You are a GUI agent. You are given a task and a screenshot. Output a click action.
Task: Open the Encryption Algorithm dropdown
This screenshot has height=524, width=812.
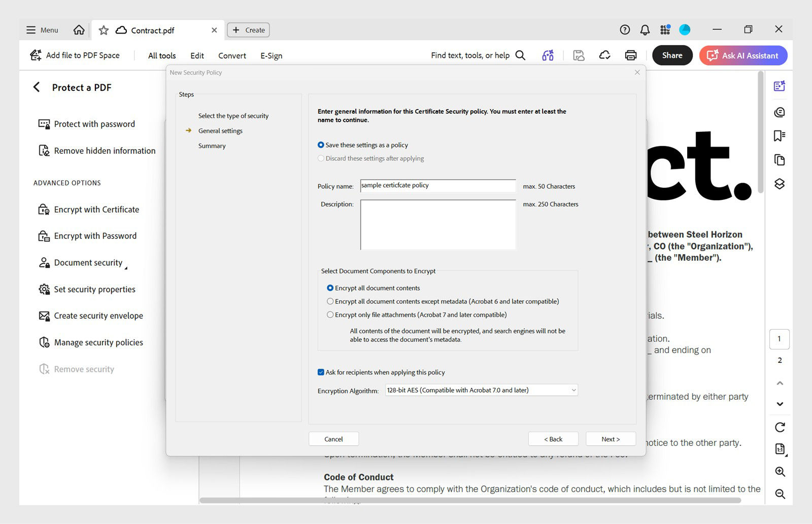pos(481,390)
